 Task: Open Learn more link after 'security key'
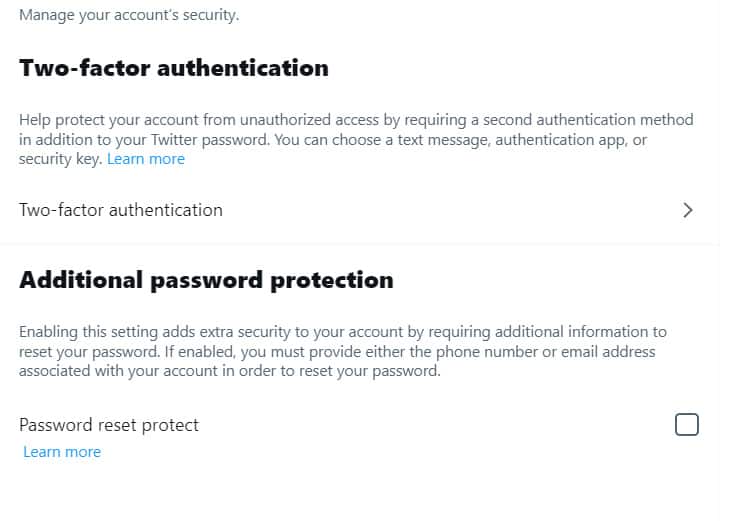(x=146, y=159)
